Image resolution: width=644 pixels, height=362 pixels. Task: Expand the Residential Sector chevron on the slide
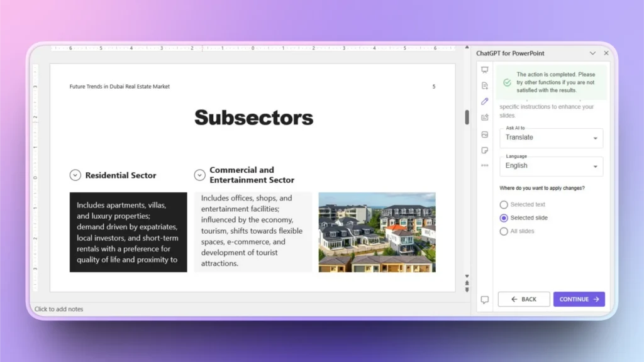click(75, 175)
